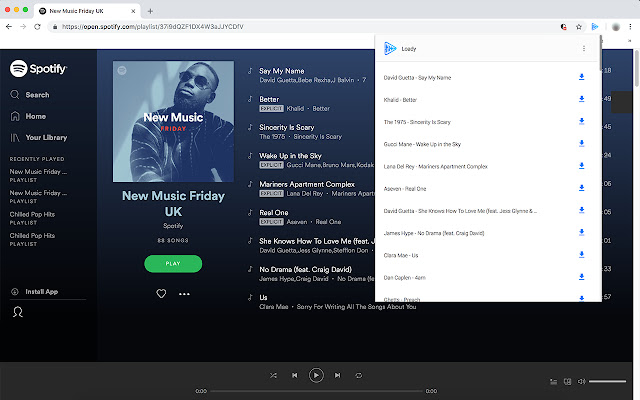
Task: Select Mariners Apartment Complex track title
Action: pyautogui.click(x=307, y=184)
